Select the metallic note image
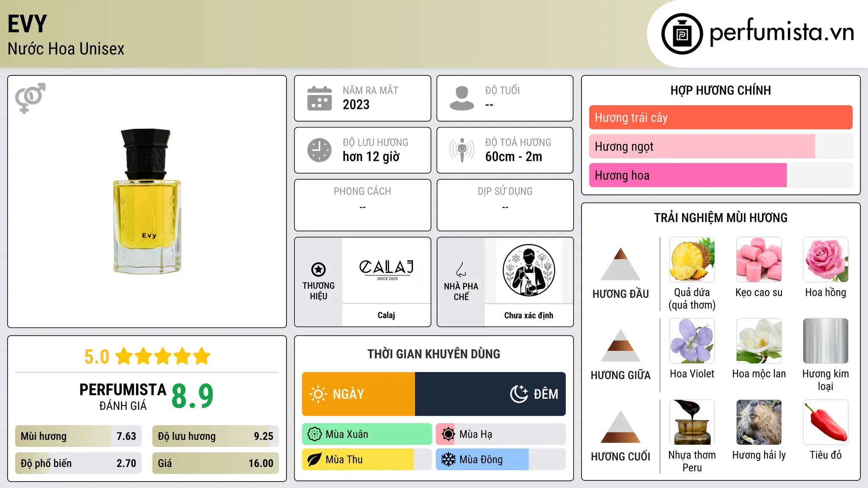868x488 pixels. (826, 341)
